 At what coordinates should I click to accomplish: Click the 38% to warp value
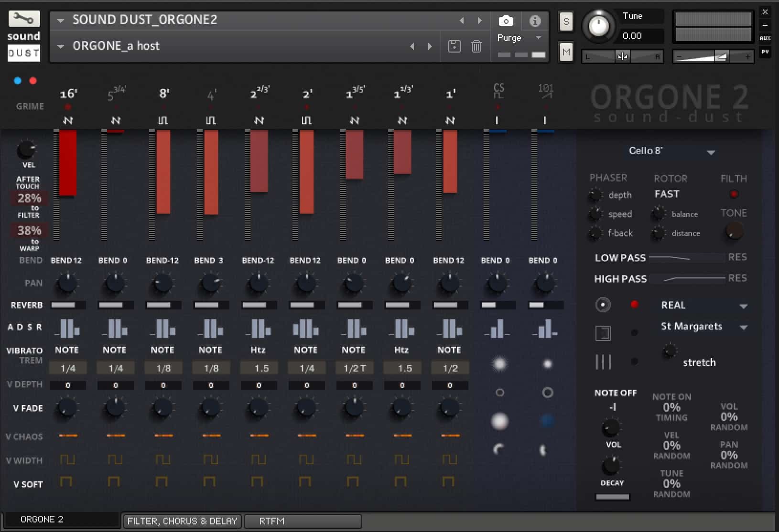pos(29,231)
